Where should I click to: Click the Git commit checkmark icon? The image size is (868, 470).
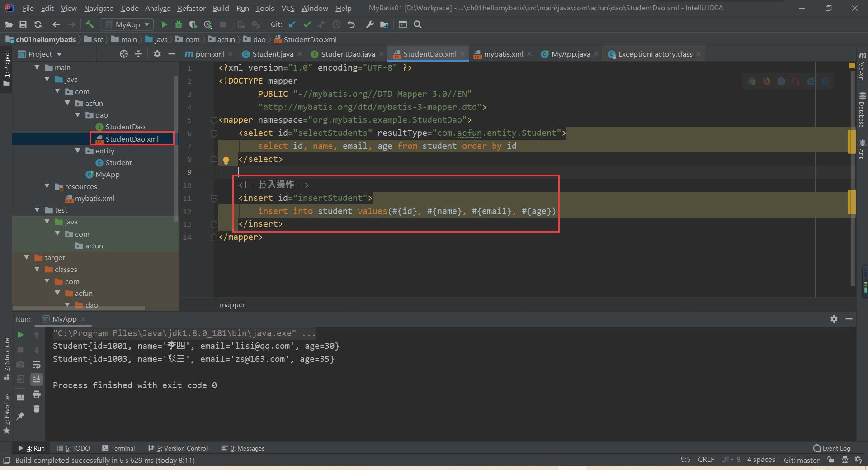click(307, 24)
